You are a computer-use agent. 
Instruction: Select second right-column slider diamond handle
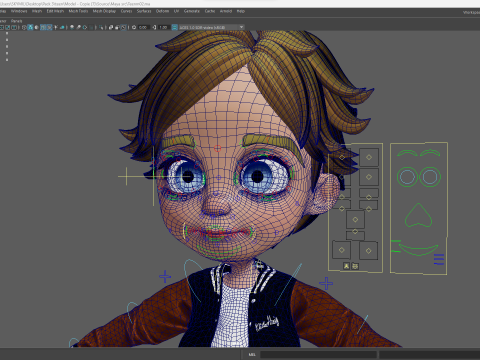[369, 177]
